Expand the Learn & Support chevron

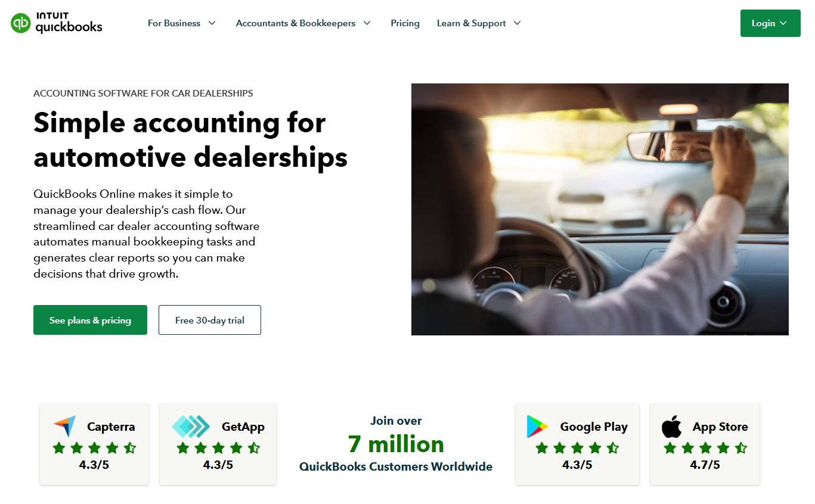517,23
